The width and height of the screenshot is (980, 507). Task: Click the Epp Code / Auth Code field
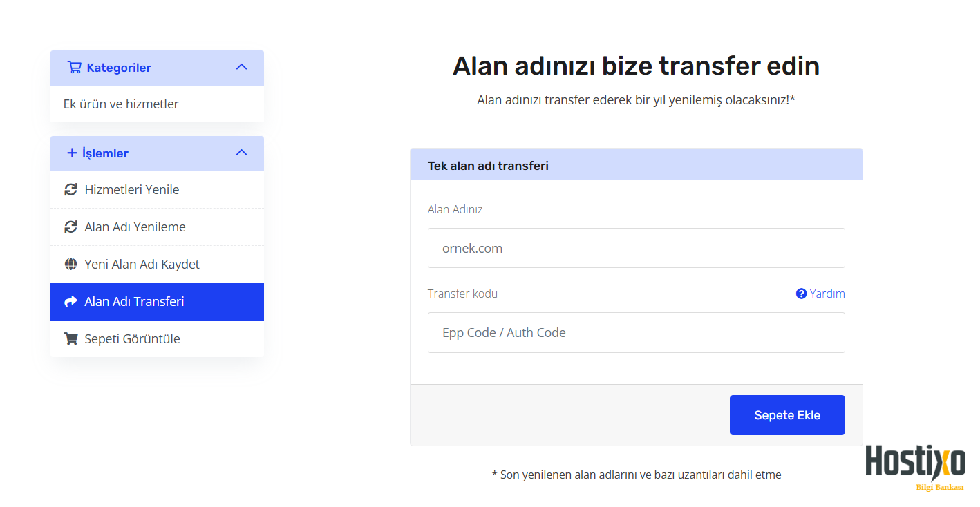636,332
